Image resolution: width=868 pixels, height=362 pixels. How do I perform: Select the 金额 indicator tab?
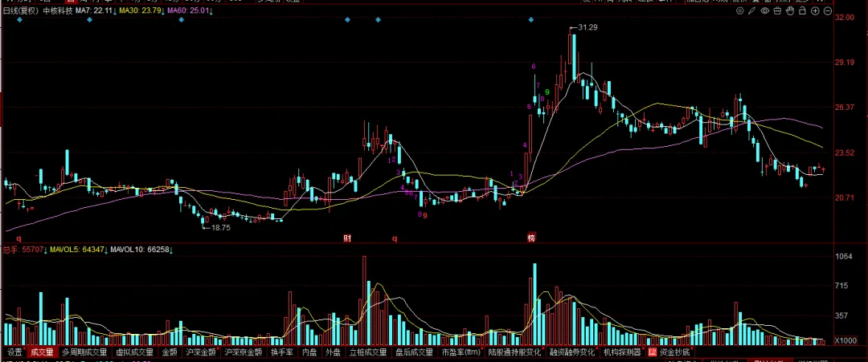tap(170, 352)
